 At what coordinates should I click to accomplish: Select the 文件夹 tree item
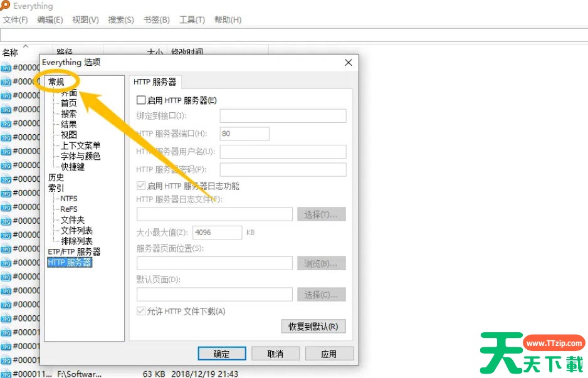(73, 220)
